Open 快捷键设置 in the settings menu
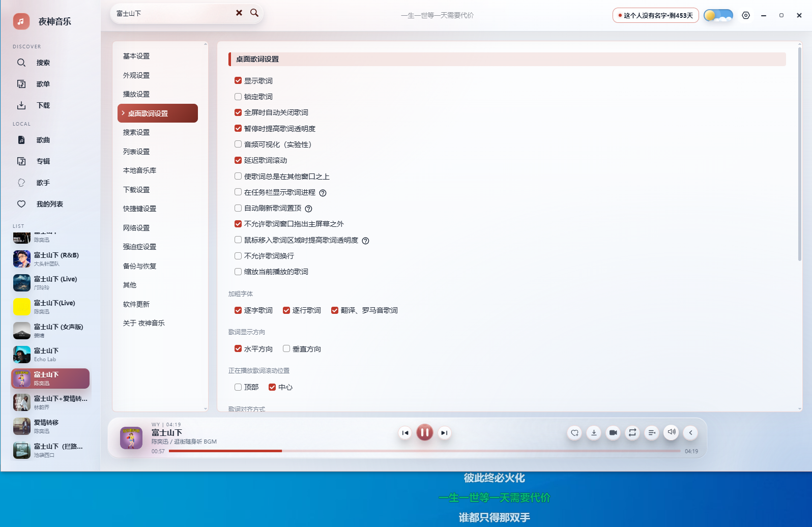This screenshot has height=527, width=812. click(139, 209)
